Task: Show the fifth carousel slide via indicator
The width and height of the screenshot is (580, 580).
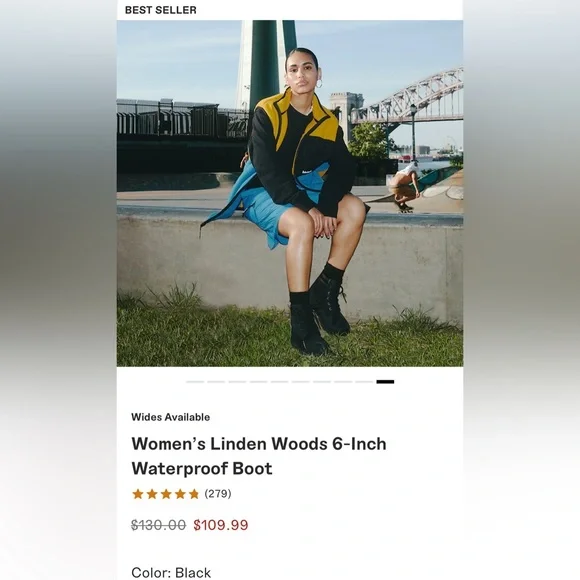Action: click(x=279, y=382)
